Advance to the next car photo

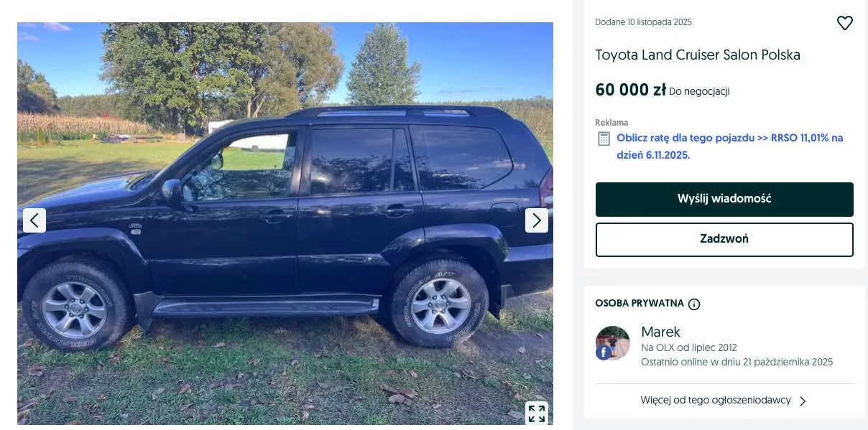(537, 220)
